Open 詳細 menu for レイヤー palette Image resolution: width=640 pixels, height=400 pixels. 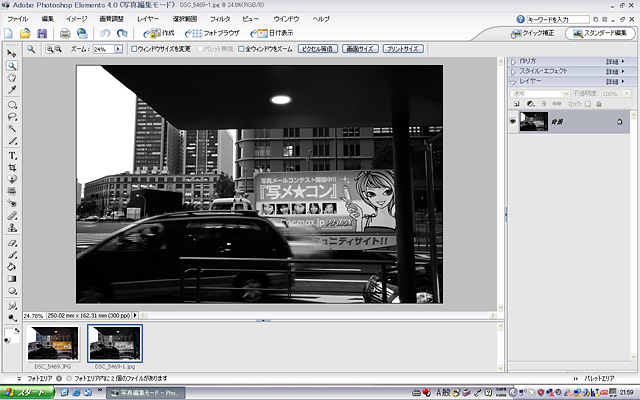(615, 82)
